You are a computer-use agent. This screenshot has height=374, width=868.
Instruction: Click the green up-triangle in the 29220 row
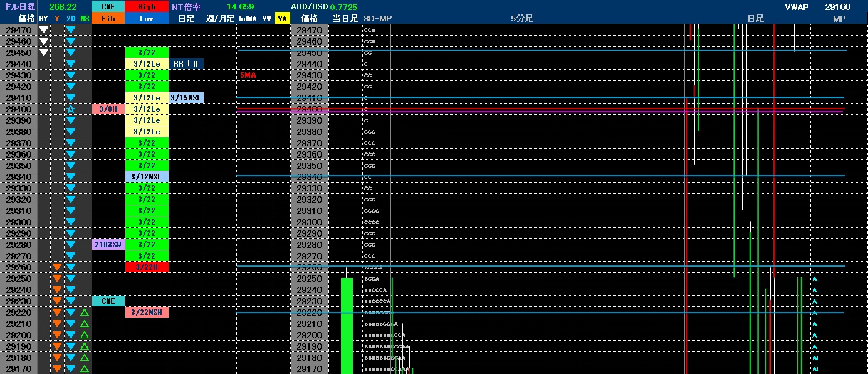pyautogui.click(x=85, y=312)
